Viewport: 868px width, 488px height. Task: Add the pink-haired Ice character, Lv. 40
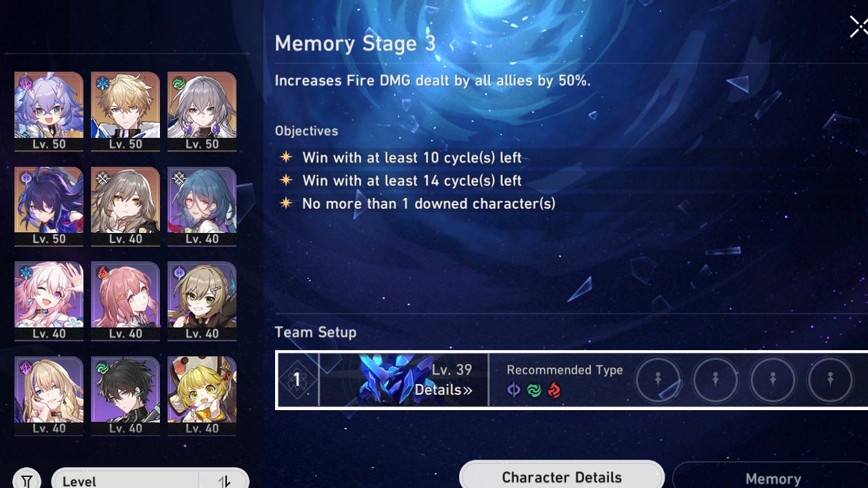(49, 301)
